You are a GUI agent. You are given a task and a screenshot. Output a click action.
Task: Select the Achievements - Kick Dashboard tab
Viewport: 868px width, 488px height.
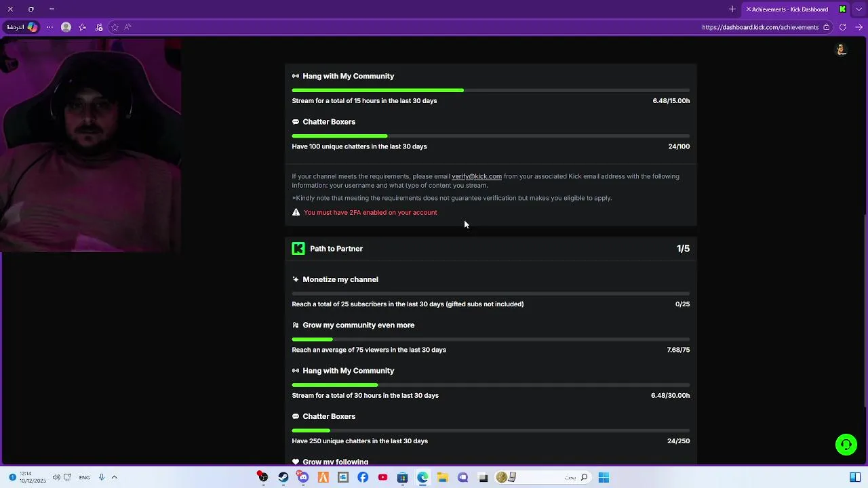pos(796,9)
